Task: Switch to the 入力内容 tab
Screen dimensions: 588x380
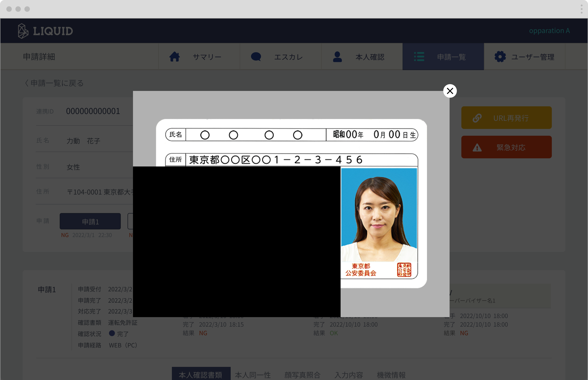Action: (x=349, y=375)
